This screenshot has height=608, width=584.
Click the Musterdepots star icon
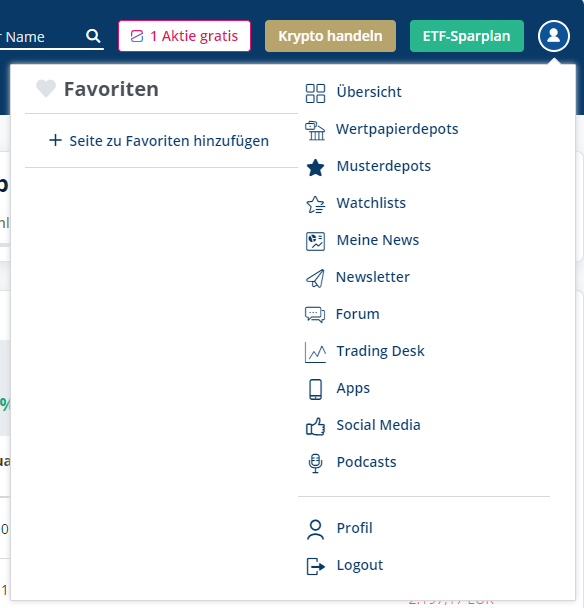[x=315, y=168]
